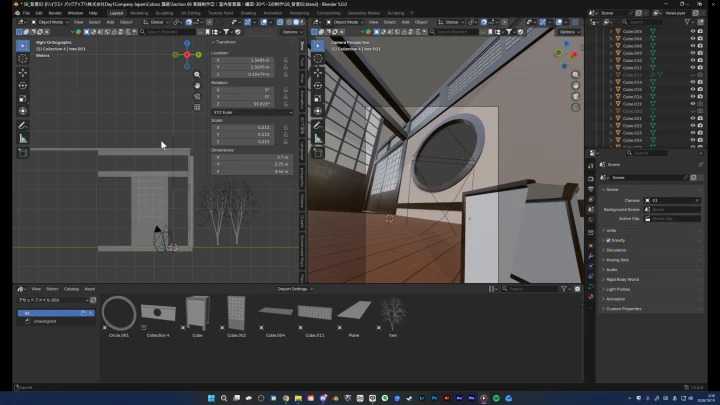Click the lock camera to view icon
720x405 pixels.
[x=575, y=107]
